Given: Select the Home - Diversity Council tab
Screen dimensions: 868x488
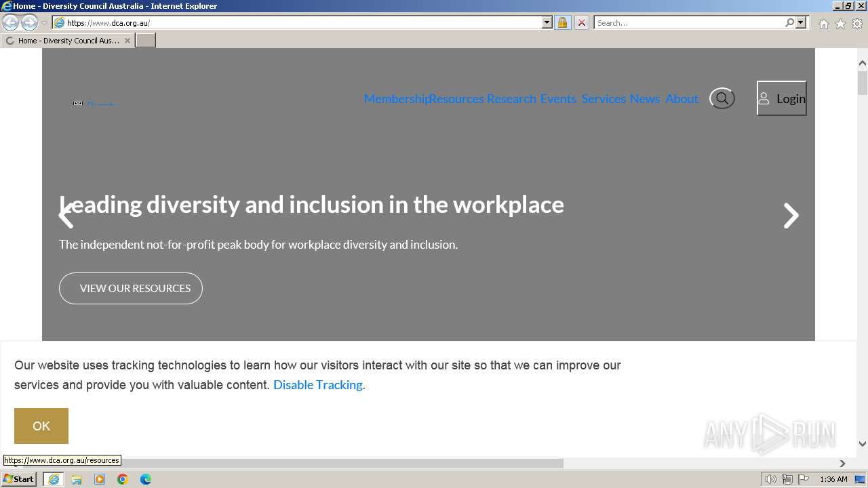Looking at the screenshot, I should tap(67, 41).
